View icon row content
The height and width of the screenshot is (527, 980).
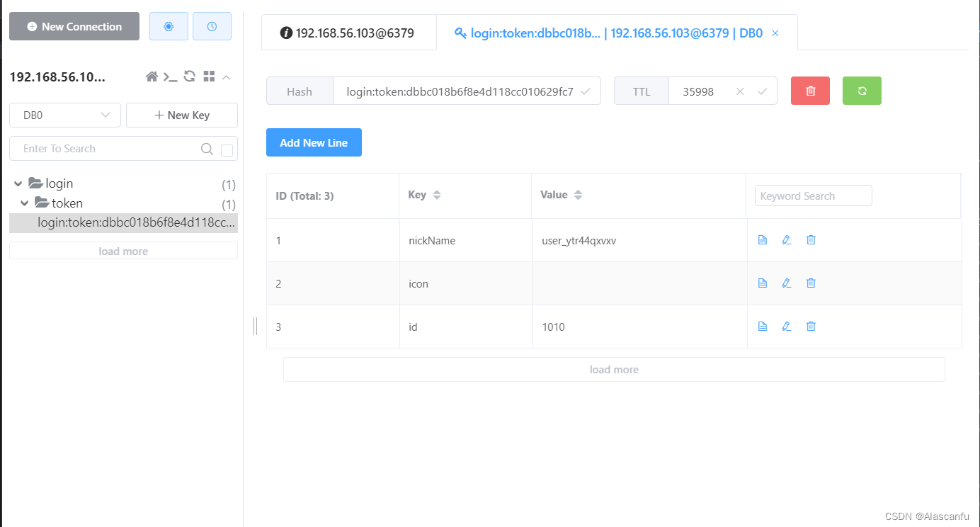click(763, 283)
